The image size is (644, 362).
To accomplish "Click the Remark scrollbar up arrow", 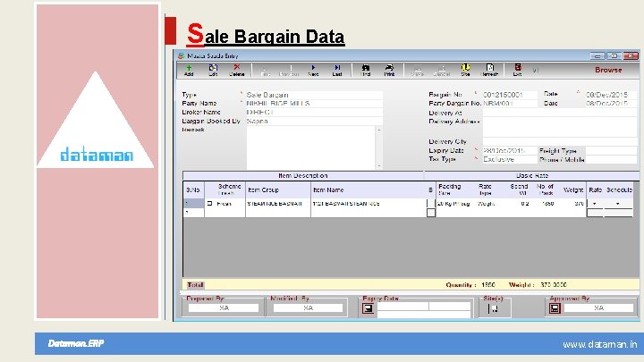I will [378, 130].
